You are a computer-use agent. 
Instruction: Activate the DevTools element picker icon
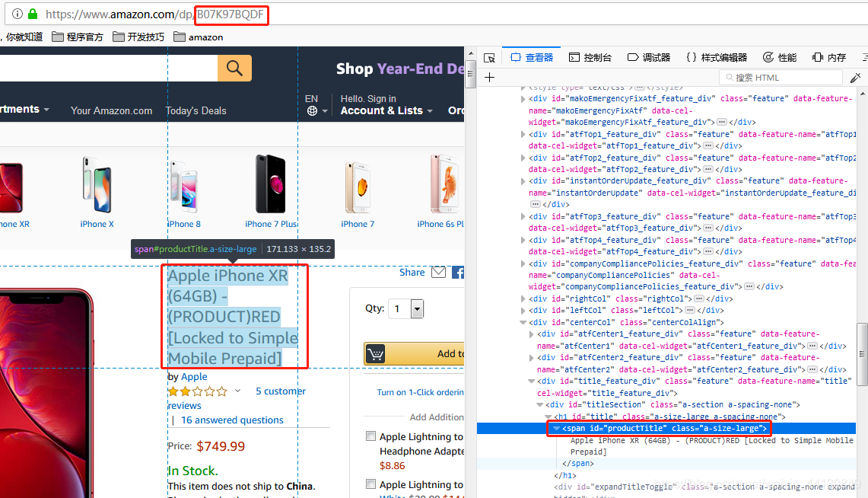(x=489, y=58)
